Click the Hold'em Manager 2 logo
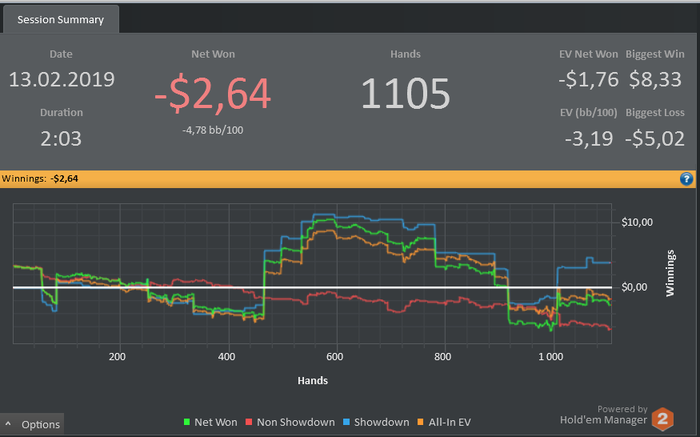The width and height of the screenshot is (700, 437). (662, 419)
